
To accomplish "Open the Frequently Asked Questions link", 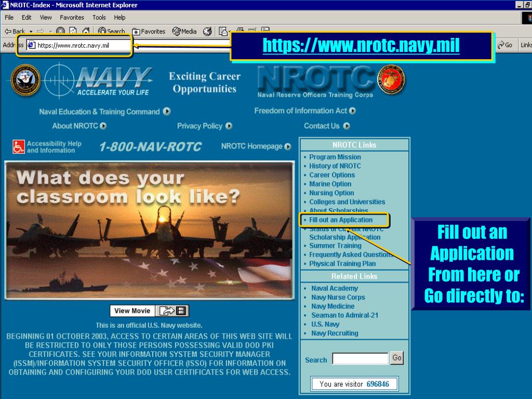I will coord(352,255).
